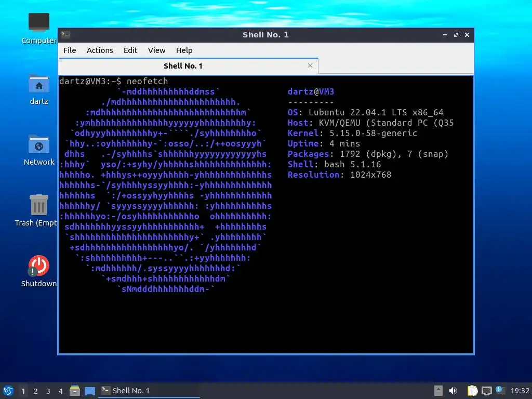This screenshot has height=399, width=532.
Task: Click the Shell bash 5.1.16 line
Action: pos(334,164)
